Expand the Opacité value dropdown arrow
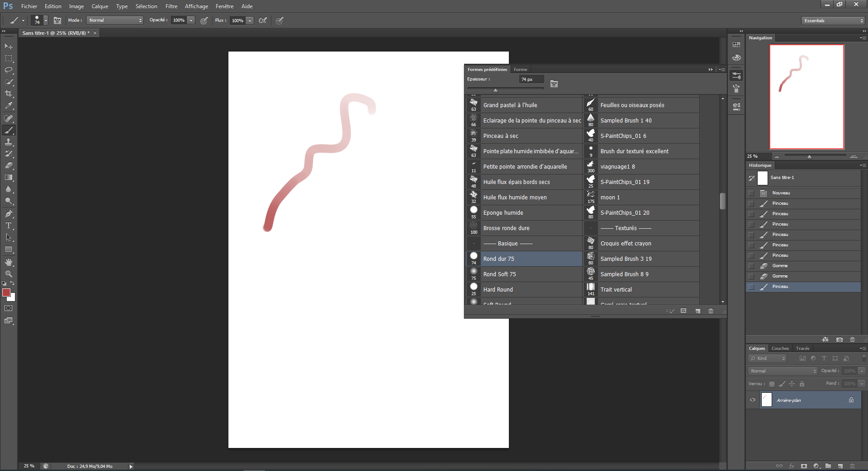 pyautogui.click(x=191, y=20)
